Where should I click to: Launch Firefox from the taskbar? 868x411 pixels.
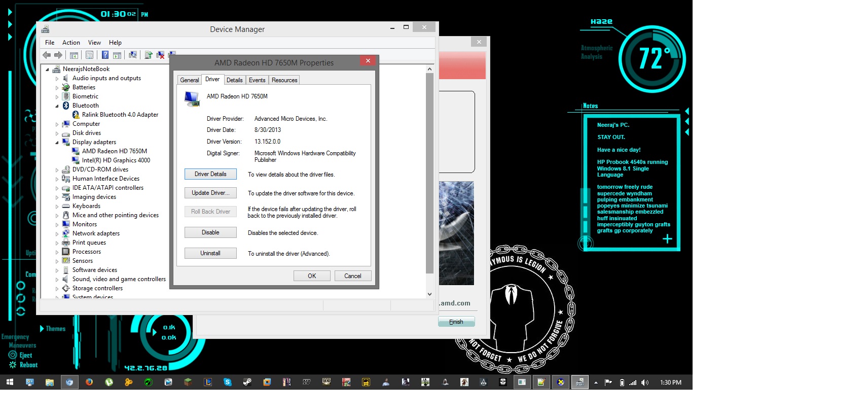click(x=89, y=382)
